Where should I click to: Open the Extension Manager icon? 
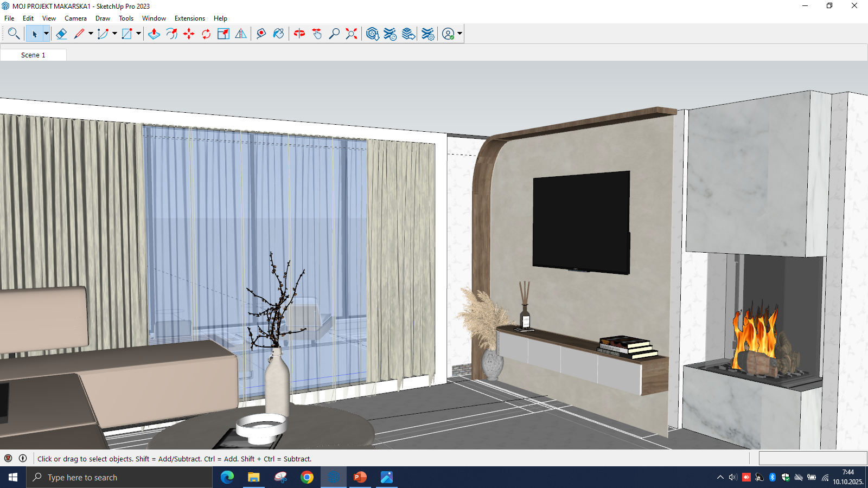click(x=428, y=34)
